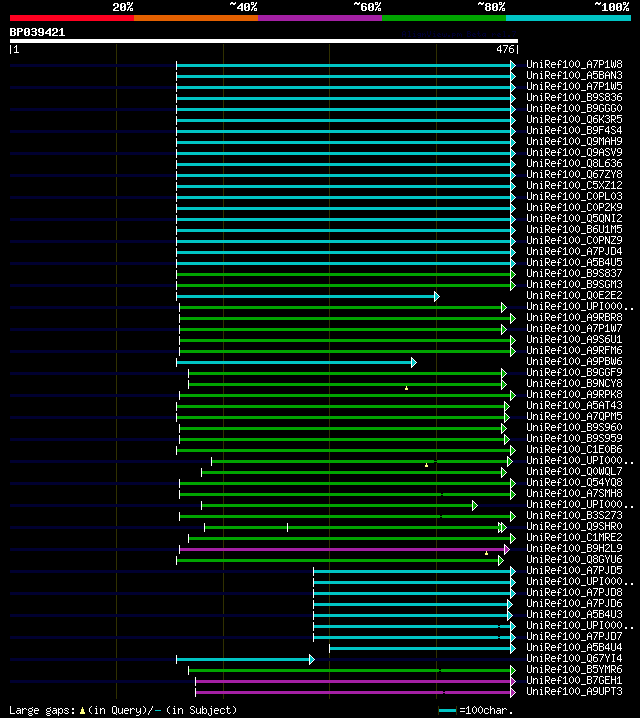Select hit label UniRef100_A7P1W7
The height and width of the screenshot is (718, 640).
tap(574, 328)
